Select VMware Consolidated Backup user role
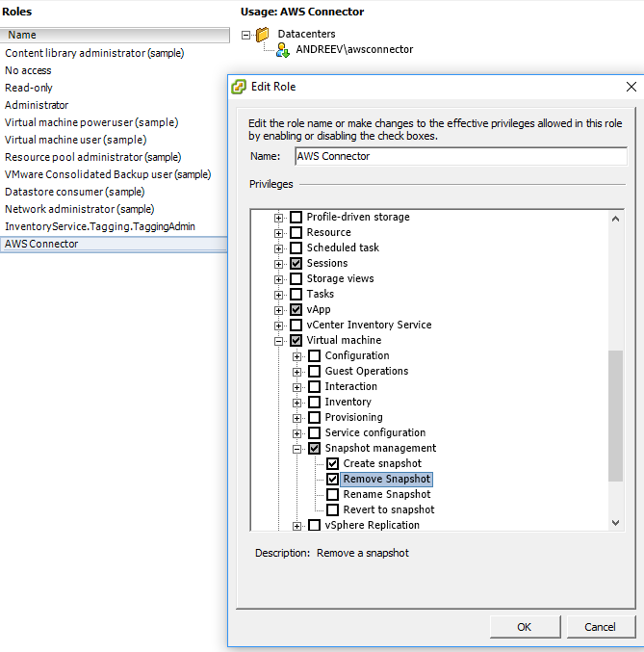The image size is (644, 652). (x=108, y=174)
